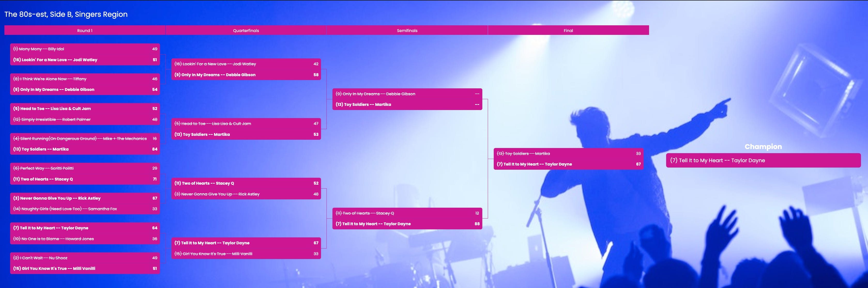
Task: Click Quarterfinals entry '(11) Two of Hearts -- Stacey Q'
Action: pos(246,183)
